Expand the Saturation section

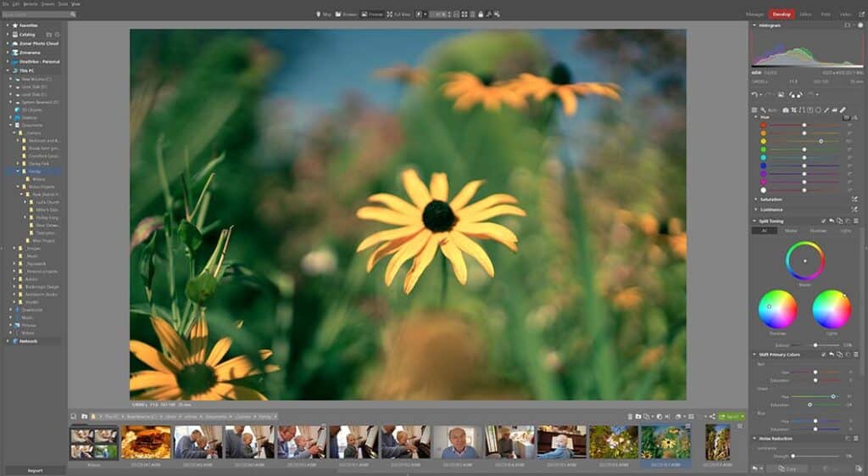tap(755, 199)
